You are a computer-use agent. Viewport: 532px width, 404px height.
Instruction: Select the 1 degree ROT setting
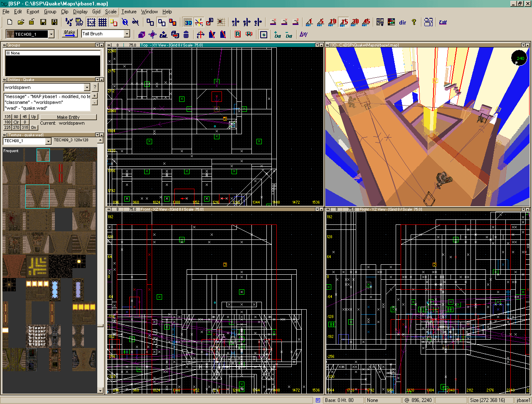click(309, 22)
